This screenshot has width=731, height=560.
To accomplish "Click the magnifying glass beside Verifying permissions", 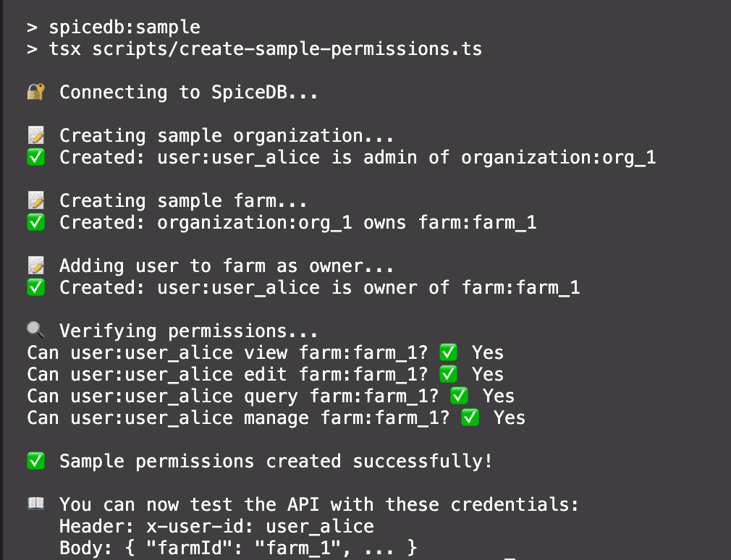I will click(x=36, y=331).
